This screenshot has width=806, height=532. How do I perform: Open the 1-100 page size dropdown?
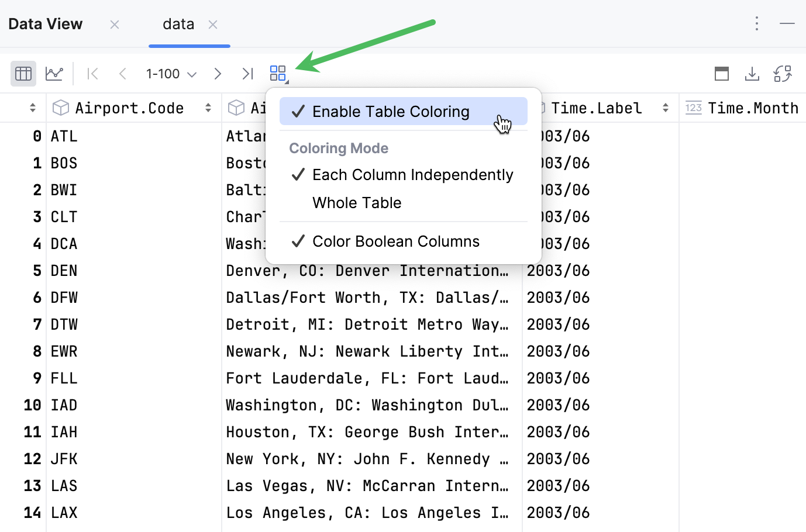[x=171, y=74]
